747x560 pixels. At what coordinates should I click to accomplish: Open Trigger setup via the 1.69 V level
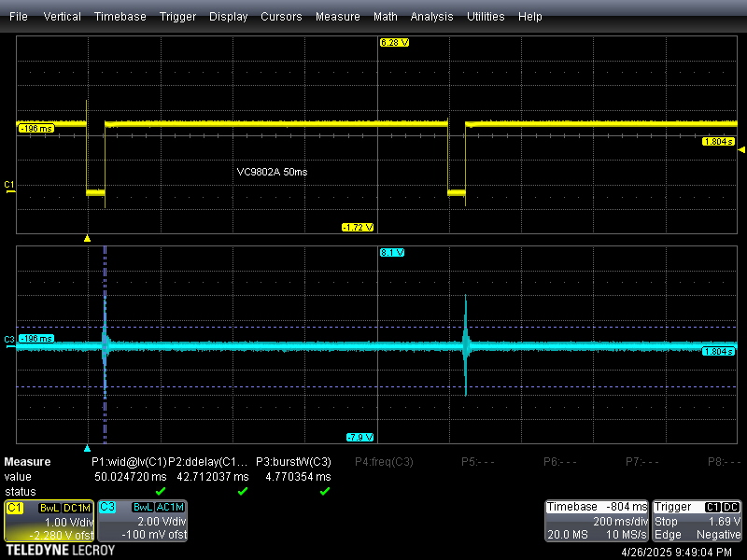click(725, 522)
